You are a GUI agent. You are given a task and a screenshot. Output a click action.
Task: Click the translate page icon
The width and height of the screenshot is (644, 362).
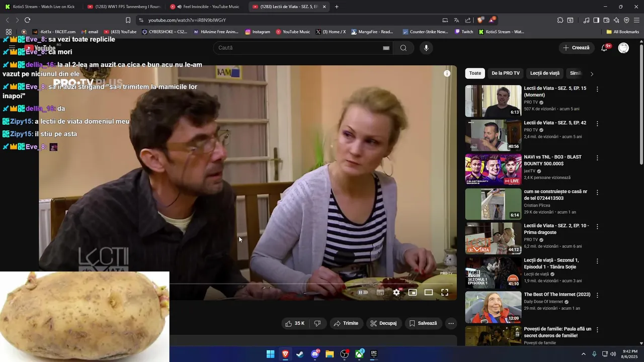coord(456,20)
